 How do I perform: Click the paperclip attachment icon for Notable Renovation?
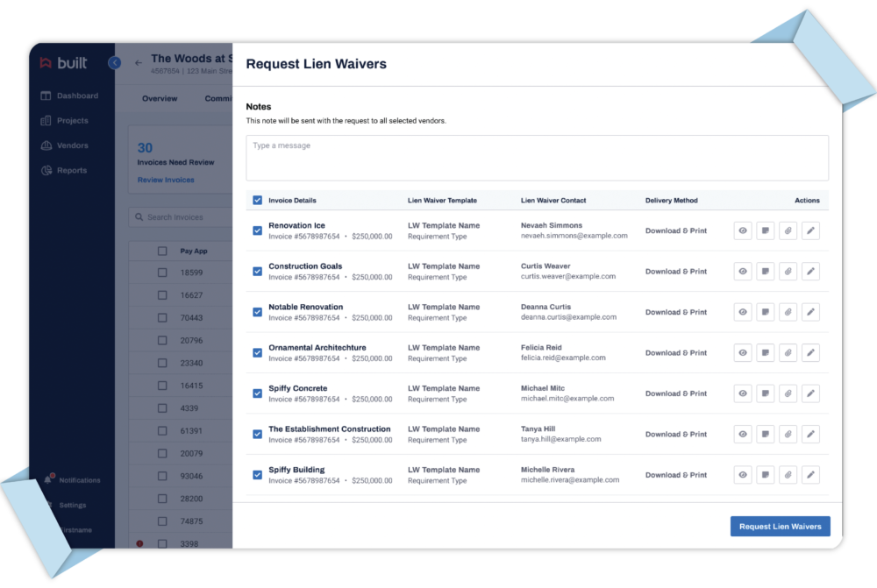point(788,311)
